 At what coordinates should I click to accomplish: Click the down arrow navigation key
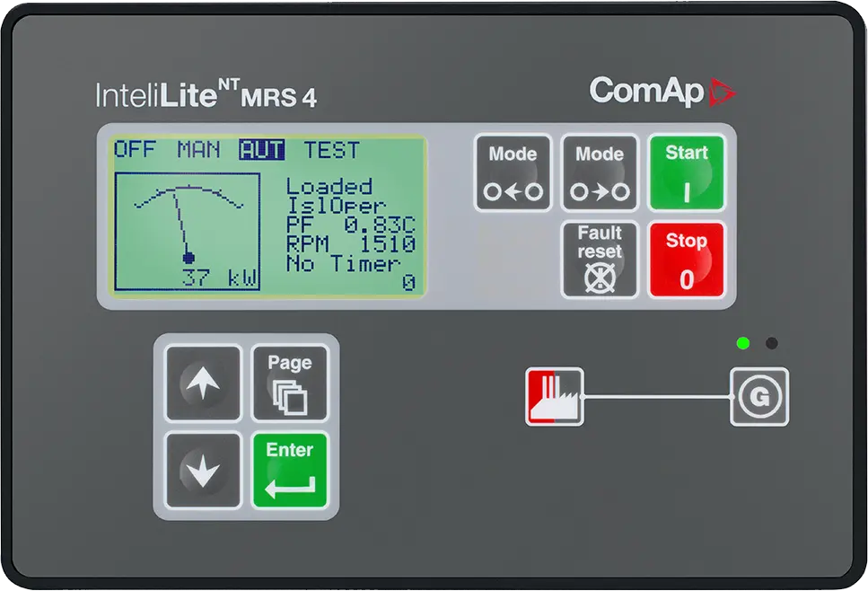coord(203,471)
